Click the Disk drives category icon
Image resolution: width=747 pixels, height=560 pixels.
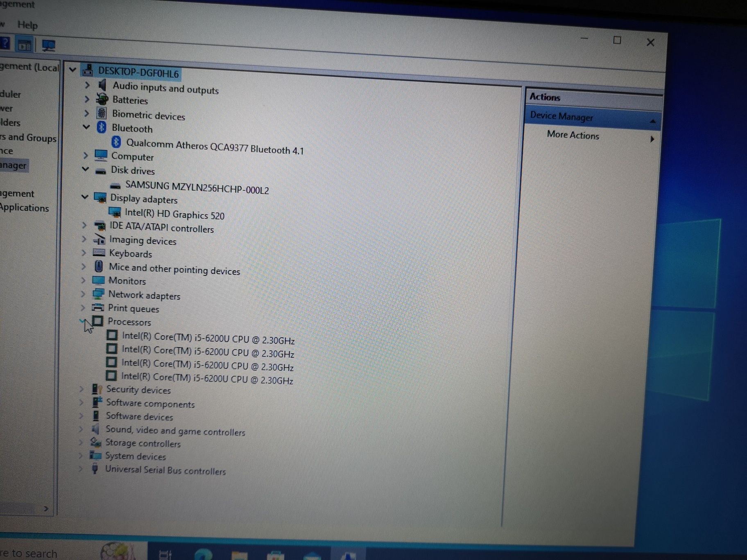pos(101,171)
